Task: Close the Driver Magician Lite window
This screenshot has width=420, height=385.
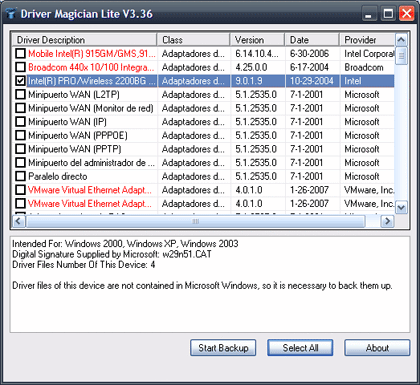Action: (407, 14)
